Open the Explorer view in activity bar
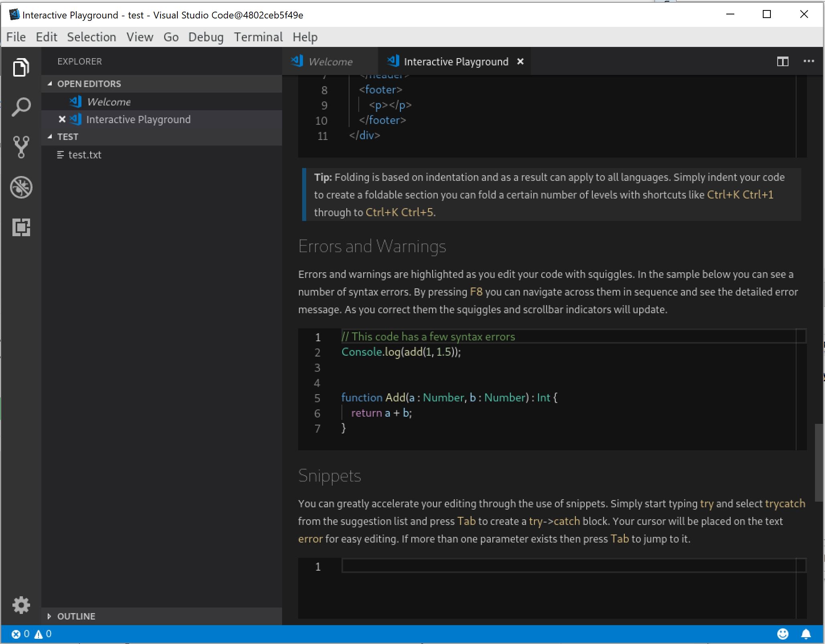The image size is (825, 644). [21, 67]
